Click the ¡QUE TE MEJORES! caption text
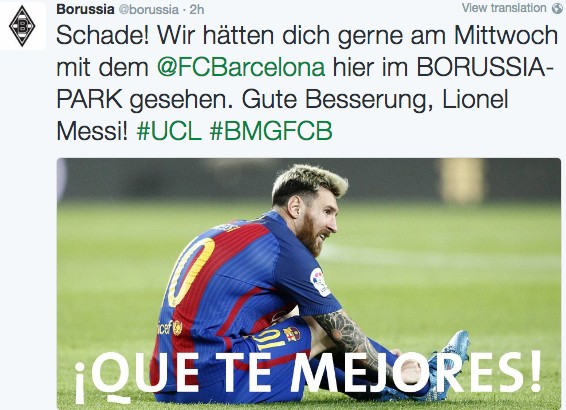Image resolution: width=566 pixels, height=410 pixels. [x=308, y=376]
